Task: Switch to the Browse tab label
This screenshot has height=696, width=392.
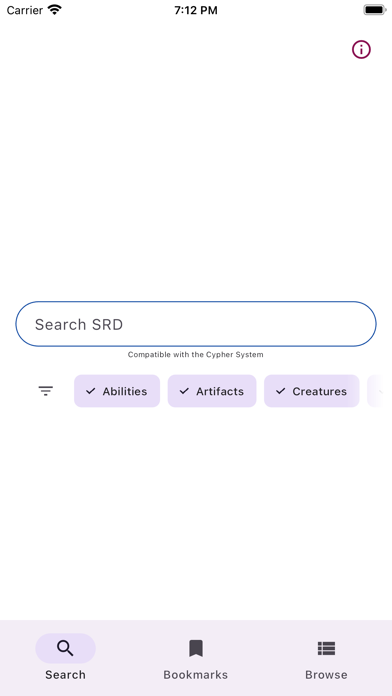Action: (326, 675)
